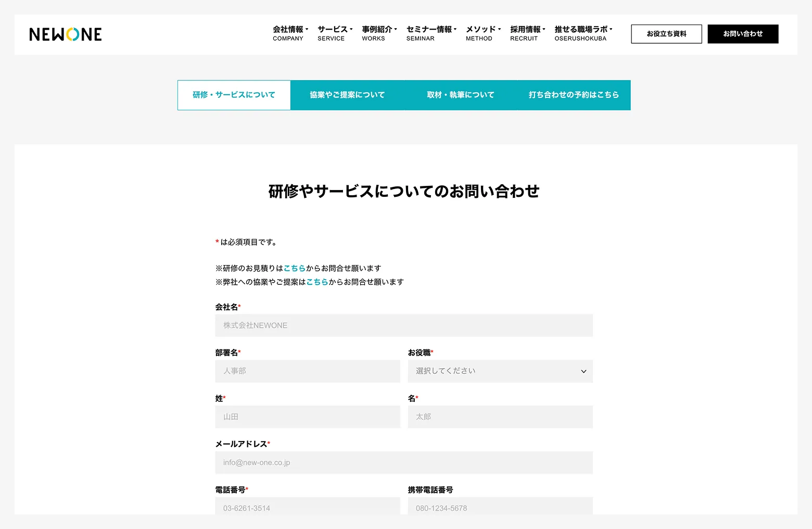The width and height of the screenshot is (812, 529).
Task: Focus the メールアドレス input field
Action: tap(403, 462)
